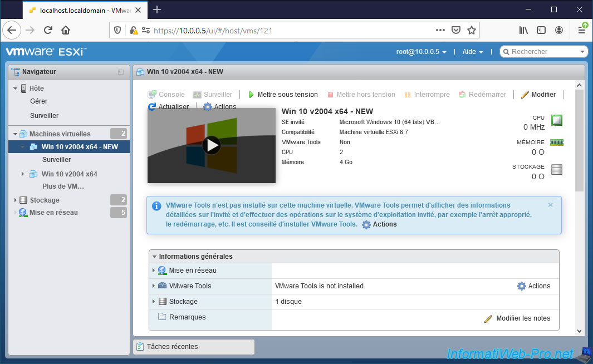Edit VM settings with Modifier

(x=538, y=95)
